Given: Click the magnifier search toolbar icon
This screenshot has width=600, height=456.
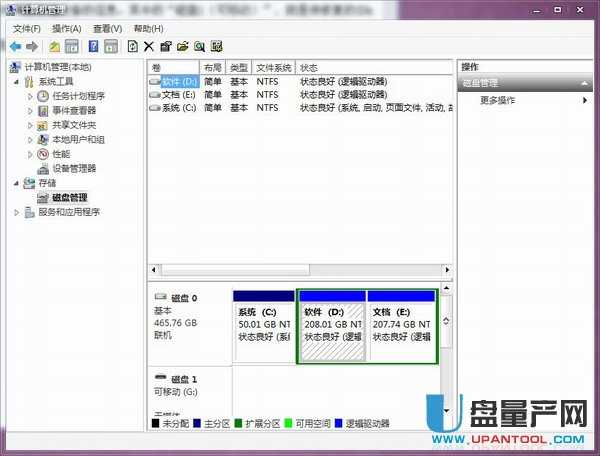Looking at the screenshot, I should coord(200,46).
